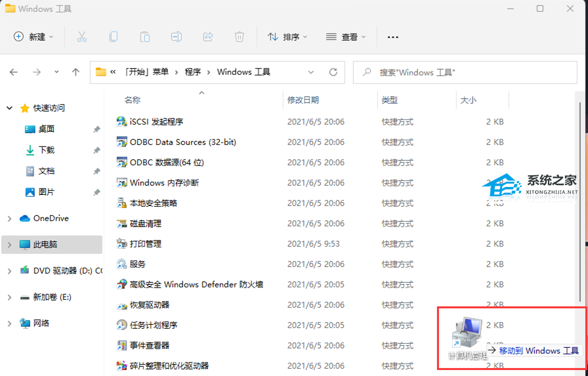
Task: Click 「开始」菜单 breadcrumb segment
Action: click(x=146, y=72)
